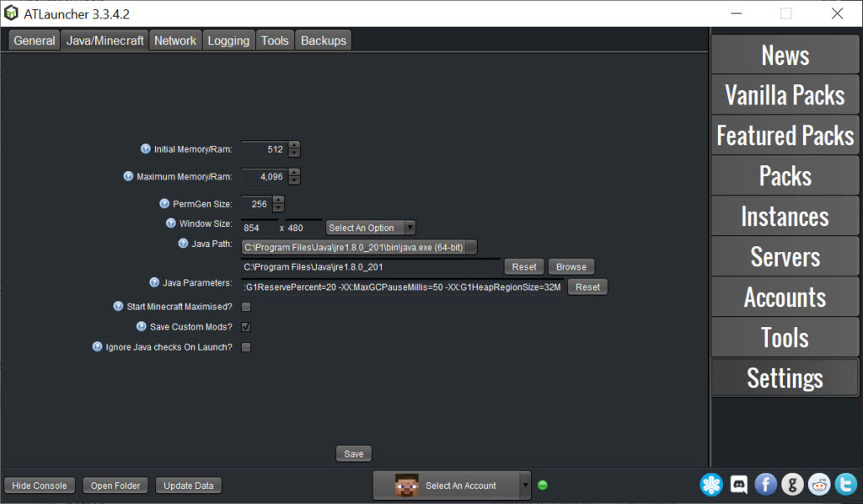Click the green status indicator dot

tap(543, 485)
